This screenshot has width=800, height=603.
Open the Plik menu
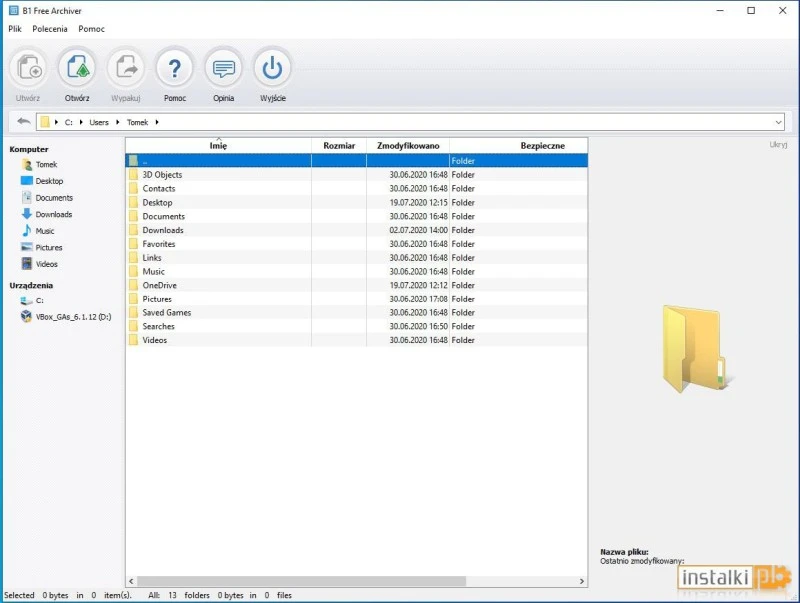tap(15, 29)
